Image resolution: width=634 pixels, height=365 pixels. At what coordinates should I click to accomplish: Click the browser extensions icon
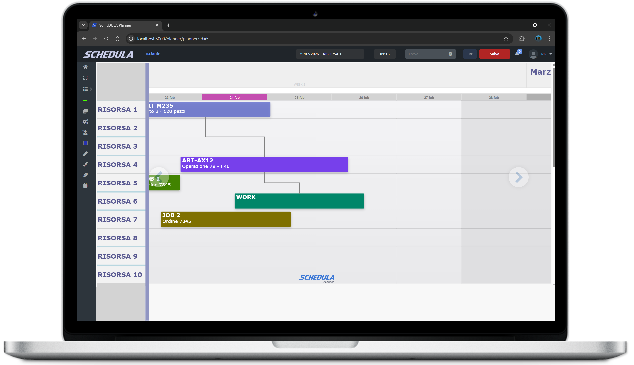pos(522,38)
